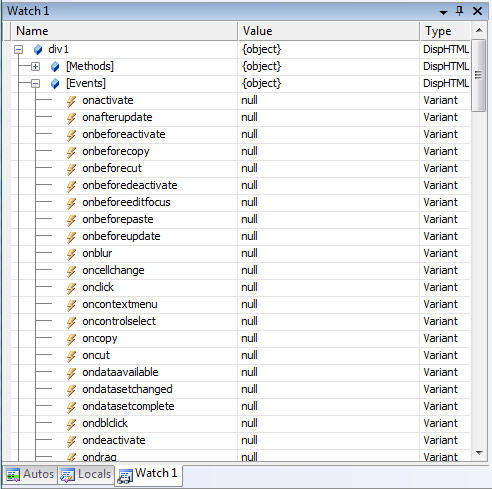The height and width of the screenshot is (489, 492).
Task: Select the onbeforepaste event row
Action: point(240,219)
